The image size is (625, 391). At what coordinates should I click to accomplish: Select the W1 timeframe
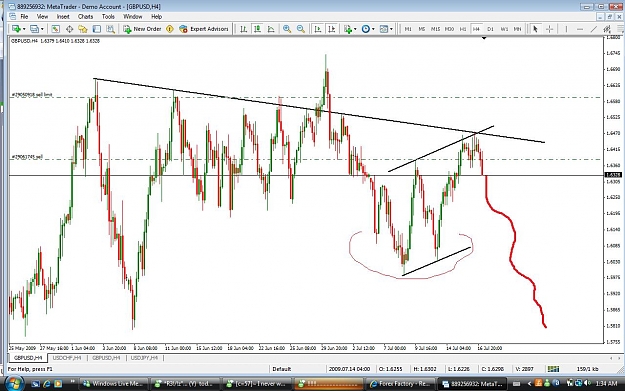[504, 29]
